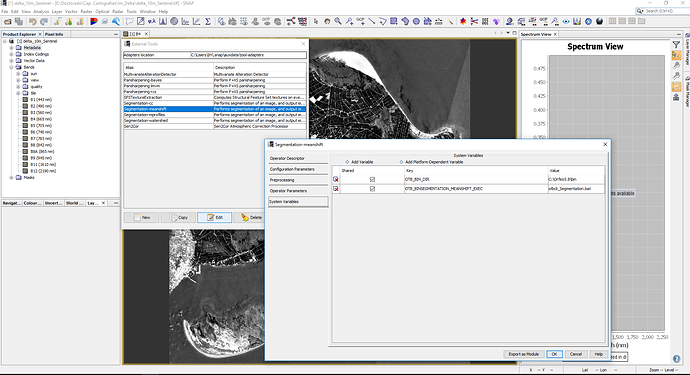Open the Analysis menu
The height and width of the screenshot is (375, 690).
tap(41, 11)
